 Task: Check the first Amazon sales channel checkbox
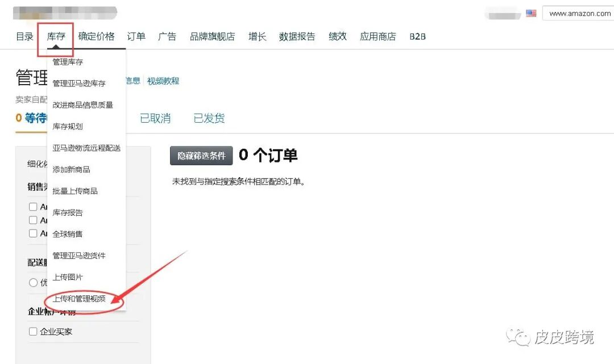(x=34, y=207)
